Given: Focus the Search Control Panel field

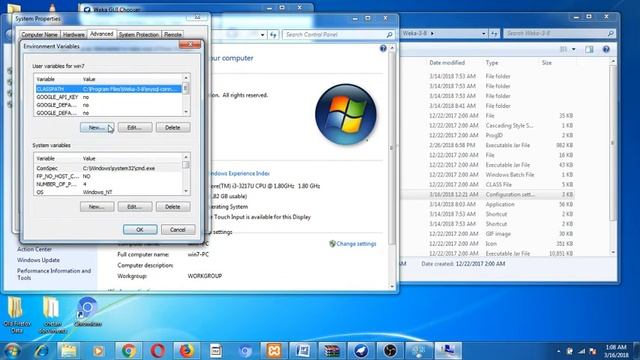Looking at the screenshot, I should point(338,35).
